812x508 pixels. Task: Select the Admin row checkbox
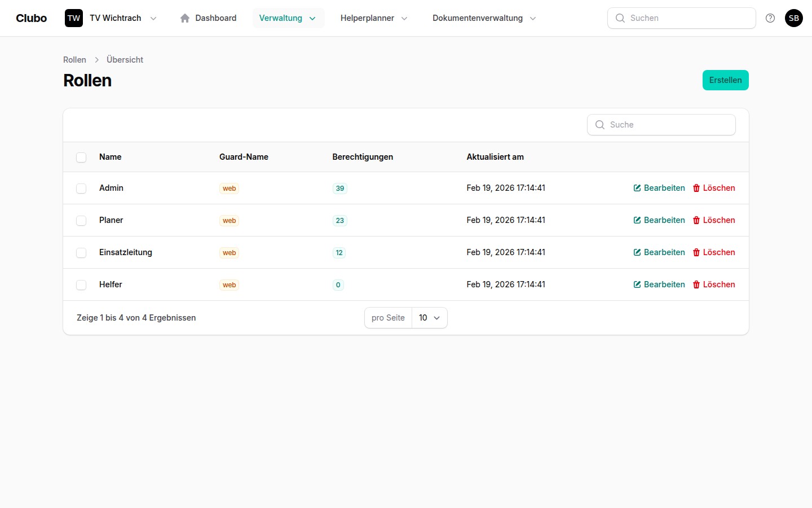pyautogui.click(x=81, y=189)
